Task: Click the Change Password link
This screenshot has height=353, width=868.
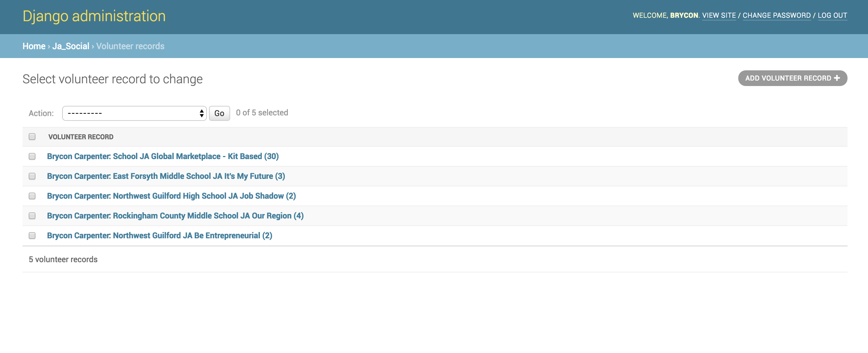Action: [x=776, y=15]
